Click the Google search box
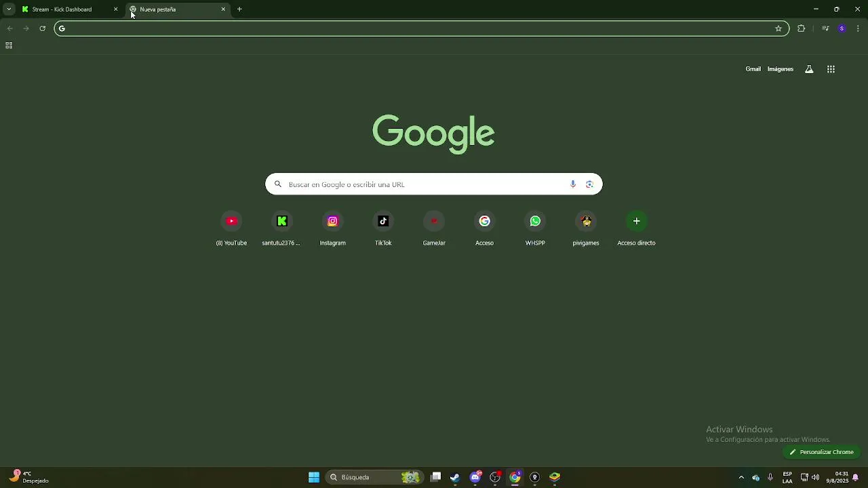 pos(434,184)
